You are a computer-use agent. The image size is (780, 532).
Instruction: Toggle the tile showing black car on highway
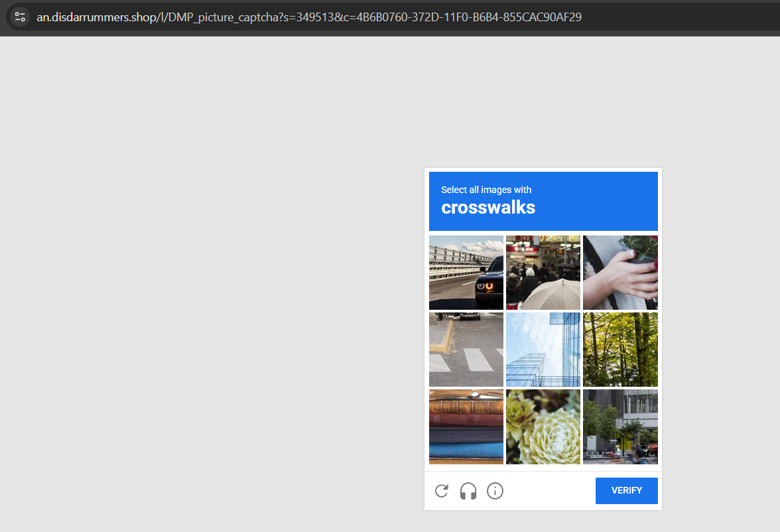point(466,273)
